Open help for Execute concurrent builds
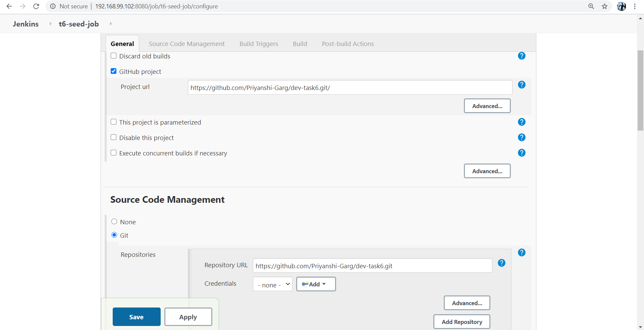644x330 pixels. coord(522,153)
